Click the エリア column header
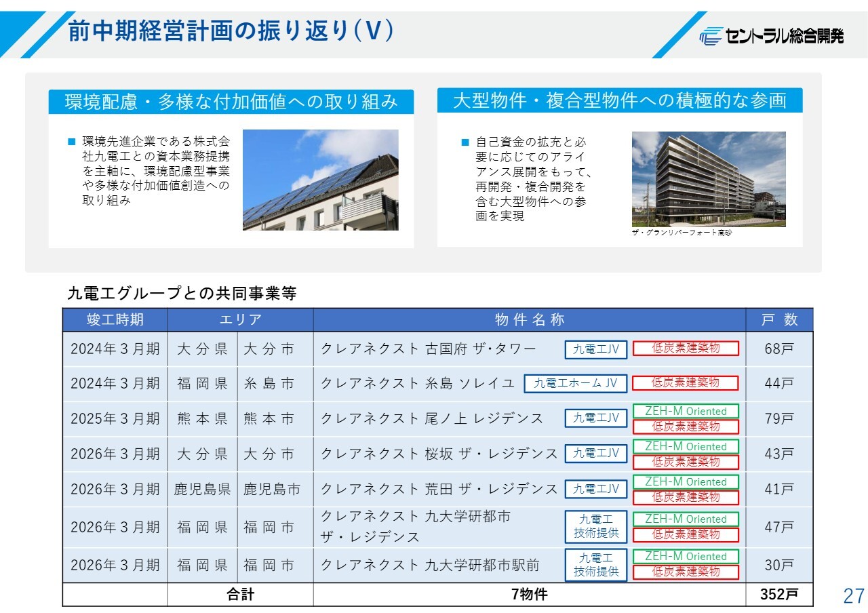 [240, 320]
